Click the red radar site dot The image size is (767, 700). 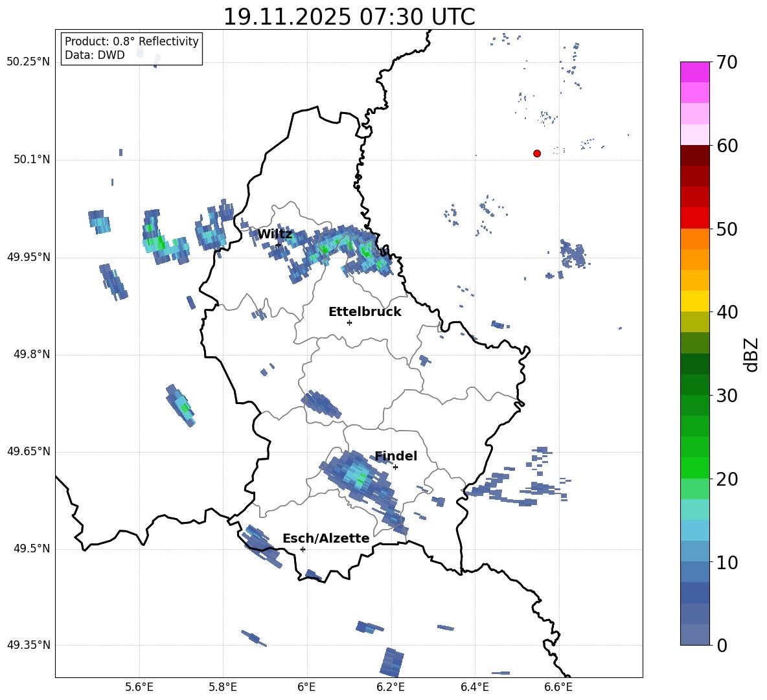(537, 153)
